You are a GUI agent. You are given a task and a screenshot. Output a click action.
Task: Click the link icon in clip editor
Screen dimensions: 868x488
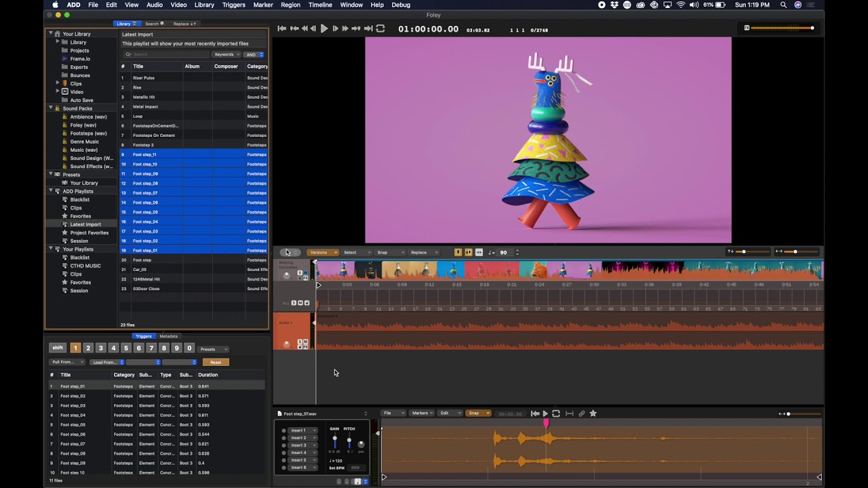(582, 413)
